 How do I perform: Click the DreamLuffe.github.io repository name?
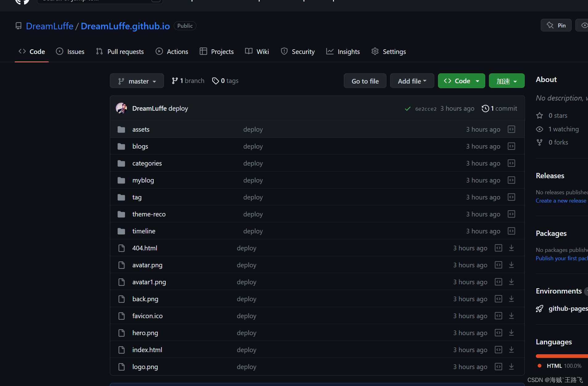click(x=125, y=26)
